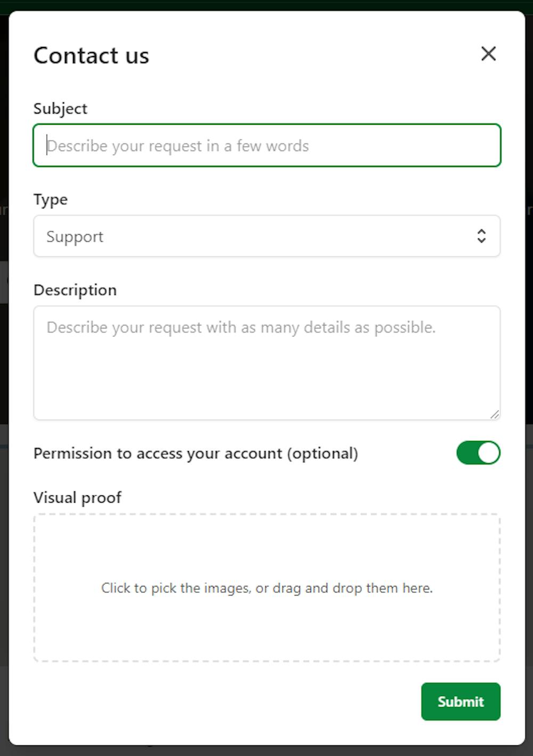Click the "Visual proof" label
Viewport: 533px width, 756px height.
(x=77, y=497)
